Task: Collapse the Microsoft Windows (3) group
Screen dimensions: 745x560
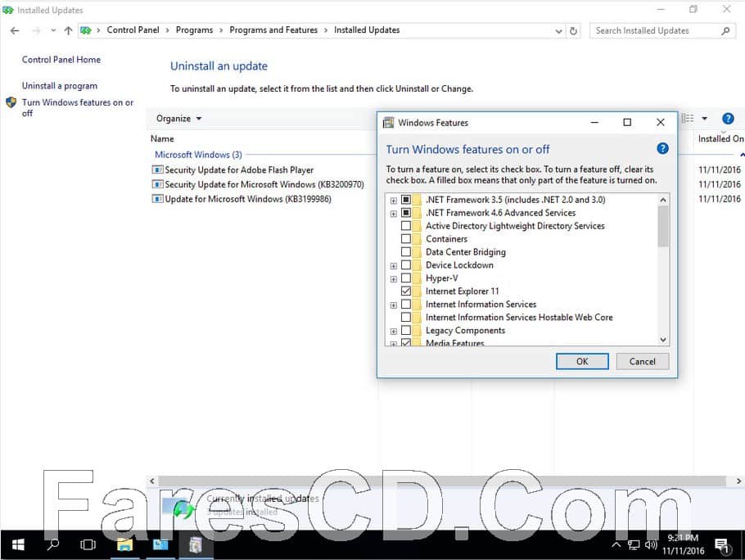Action: coord(742,155)
